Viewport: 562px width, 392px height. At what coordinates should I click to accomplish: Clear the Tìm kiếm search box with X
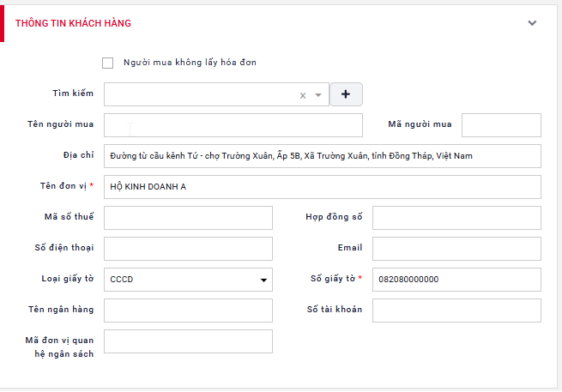click(x=302, y=95)
